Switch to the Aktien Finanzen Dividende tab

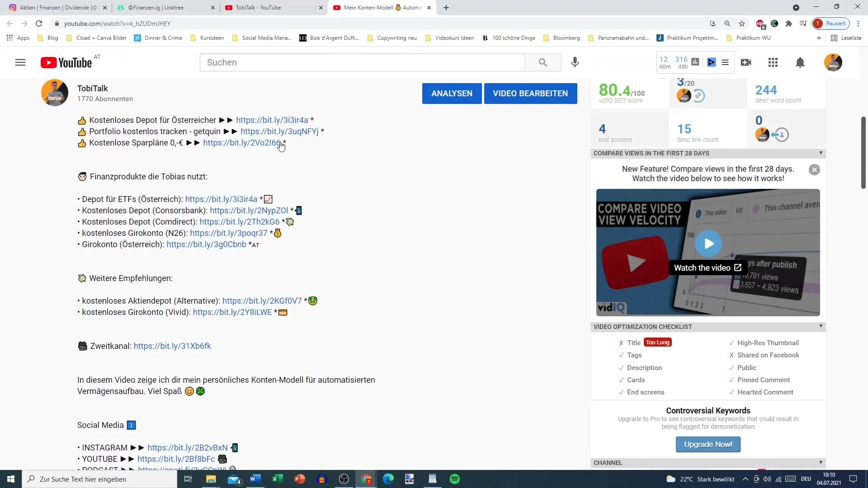[58, 8]
